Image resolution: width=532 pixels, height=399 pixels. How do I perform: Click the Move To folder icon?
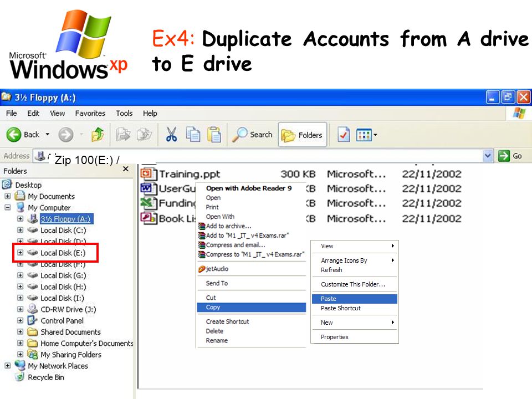pos(123,135)
